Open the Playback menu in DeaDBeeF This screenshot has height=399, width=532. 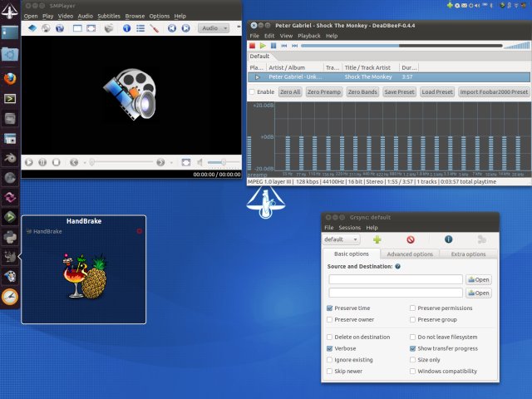[308, 37]
